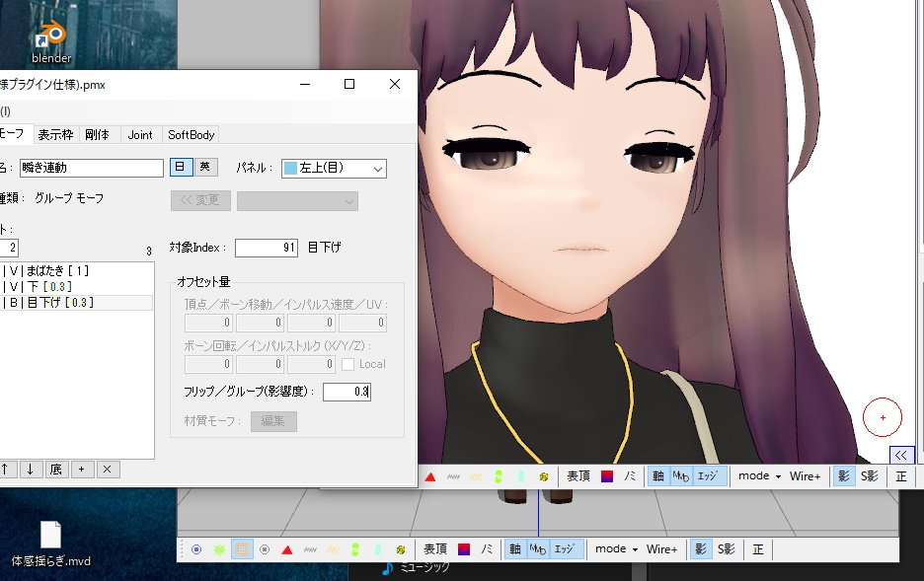
Task: Click the red-blue gradient swatch in the upper toolbar
Action: tap(607, 476)
